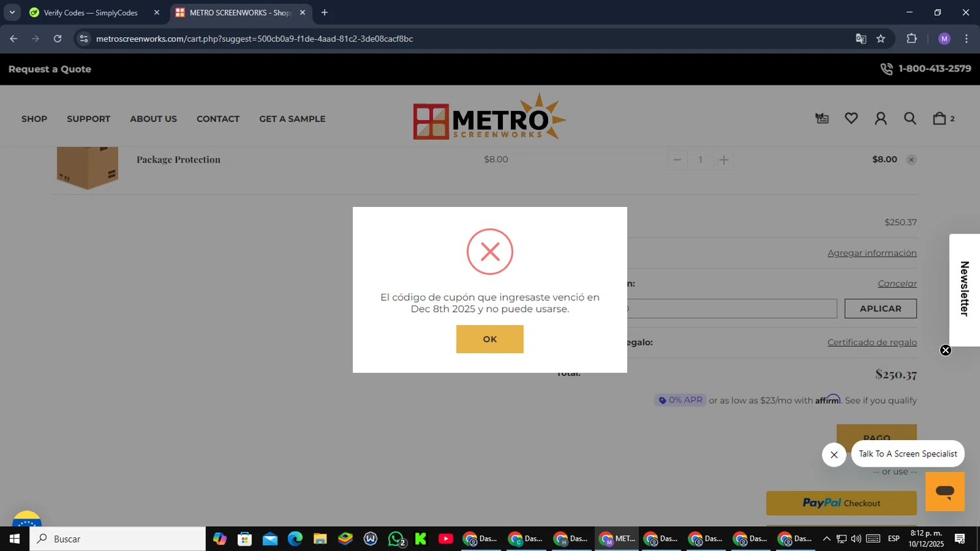
Task: Click the Cancelar coupon link
Action: pyautogui.click(x=897, y=283)
